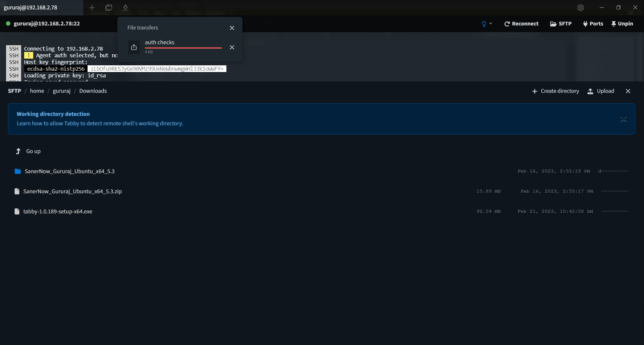Reconnect the SSH session
The image size is (644, 345).
521,23
